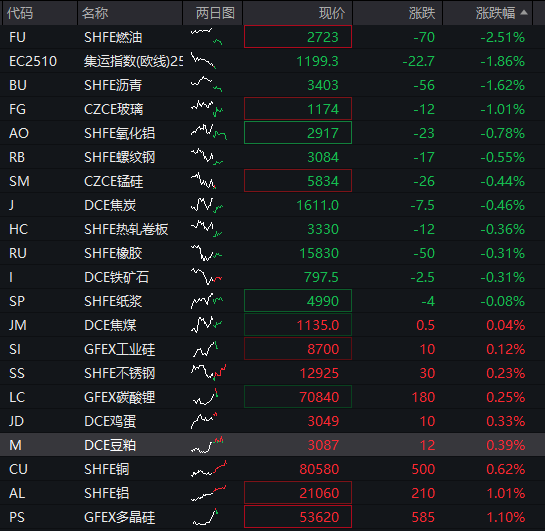Open the mini chart for CZCE玻璃
This screenshot has height=531, width=545.
[207, 109]
